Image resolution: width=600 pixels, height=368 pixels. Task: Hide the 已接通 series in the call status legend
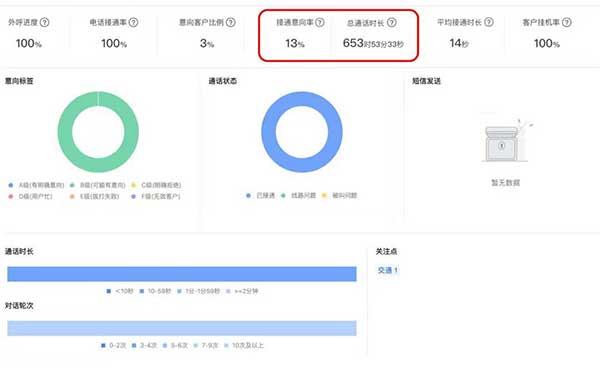(261, 195)
